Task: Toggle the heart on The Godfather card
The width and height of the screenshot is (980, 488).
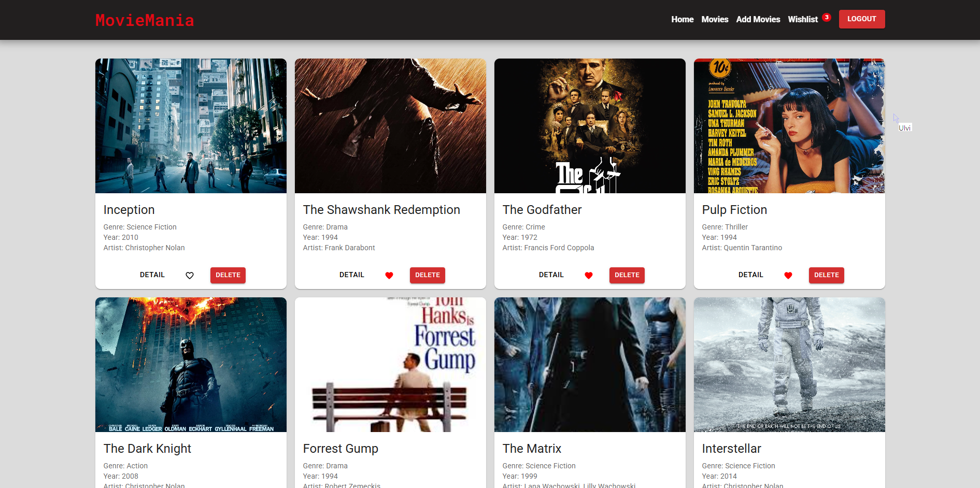Action: (589, 276)
